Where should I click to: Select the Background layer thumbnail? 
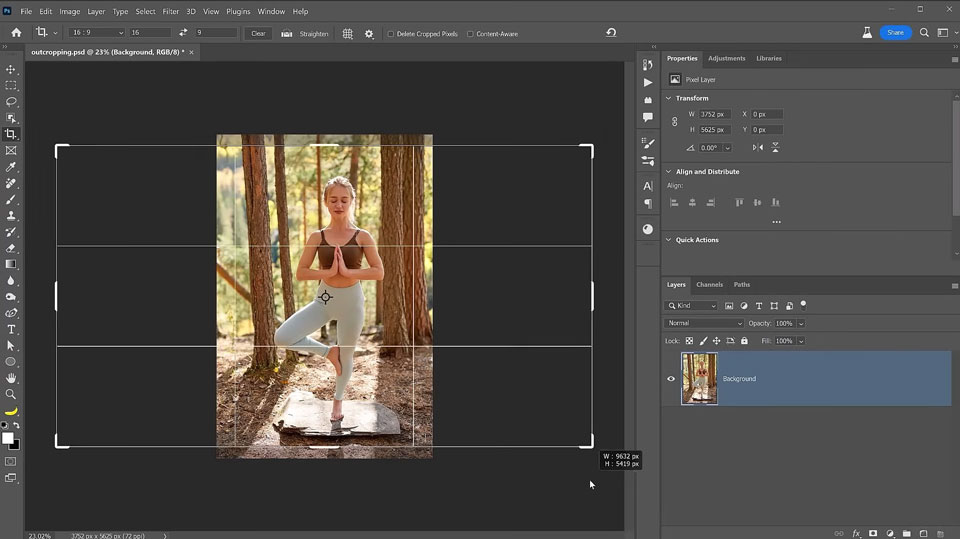click(x=699, y=379)
